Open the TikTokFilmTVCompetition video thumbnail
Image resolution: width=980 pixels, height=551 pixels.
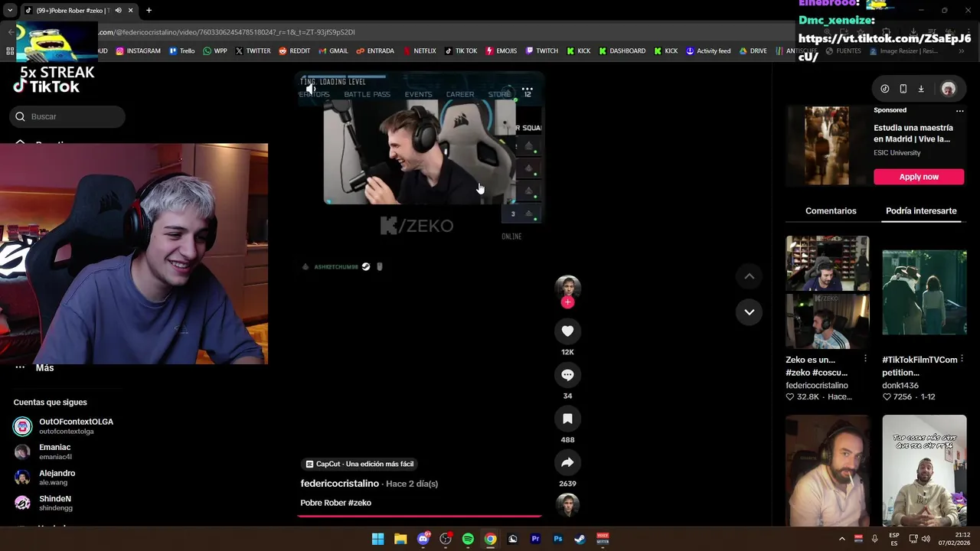click(x=924, y=292)
